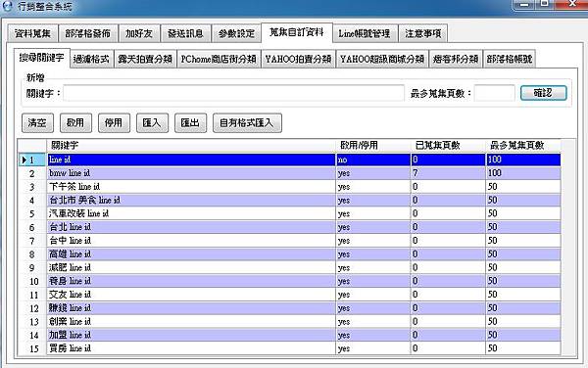Click the 最多蒐集頁數 column header

click(523, 145)
